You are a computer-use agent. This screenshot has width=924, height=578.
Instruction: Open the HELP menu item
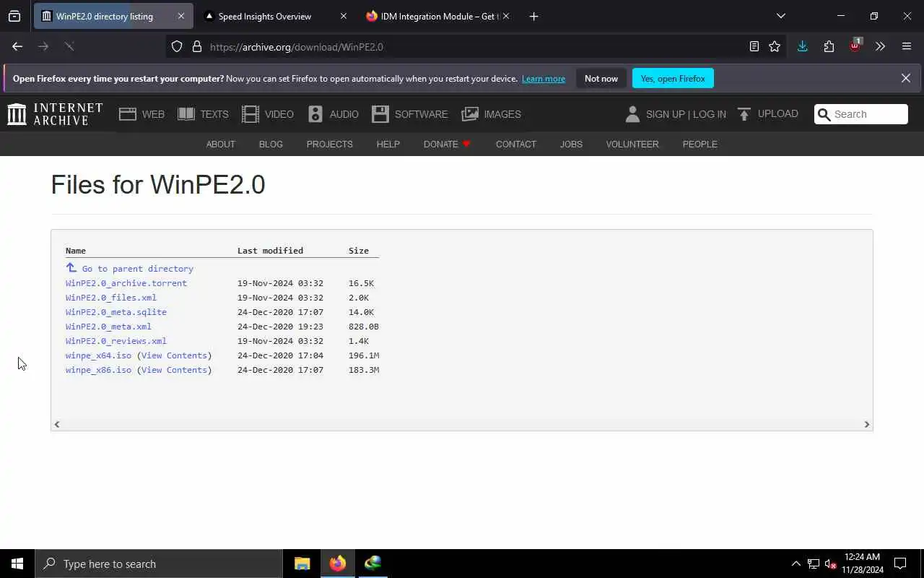(388, 144)
